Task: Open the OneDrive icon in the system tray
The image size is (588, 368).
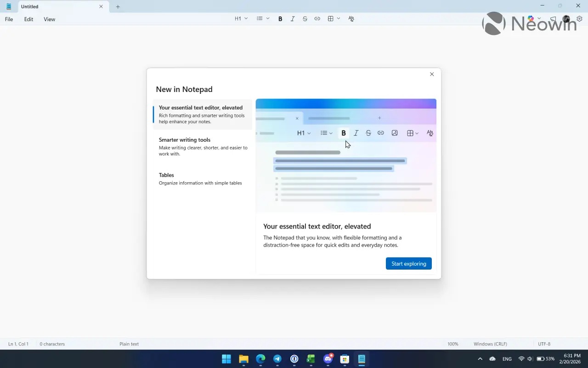Action: [492, 359]
